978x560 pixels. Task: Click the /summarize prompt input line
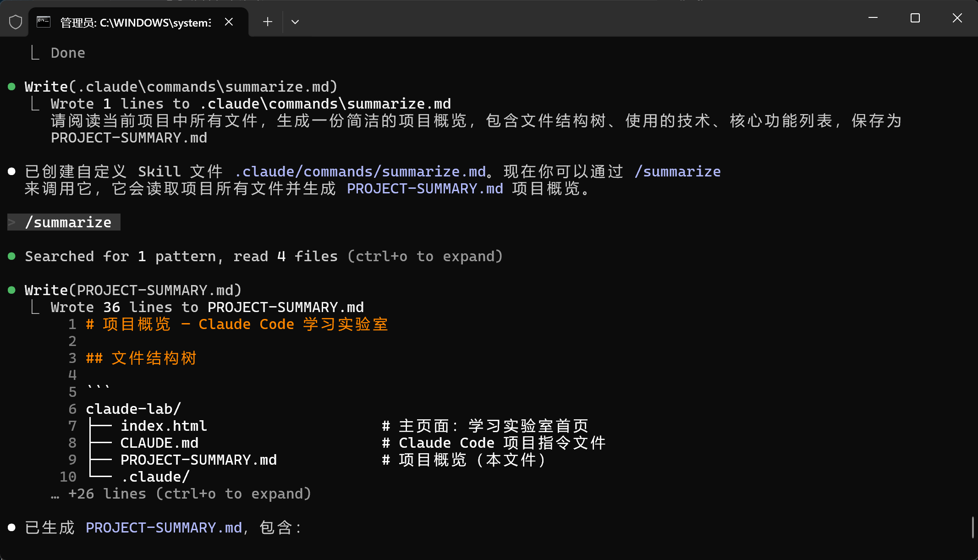point(64,222)
